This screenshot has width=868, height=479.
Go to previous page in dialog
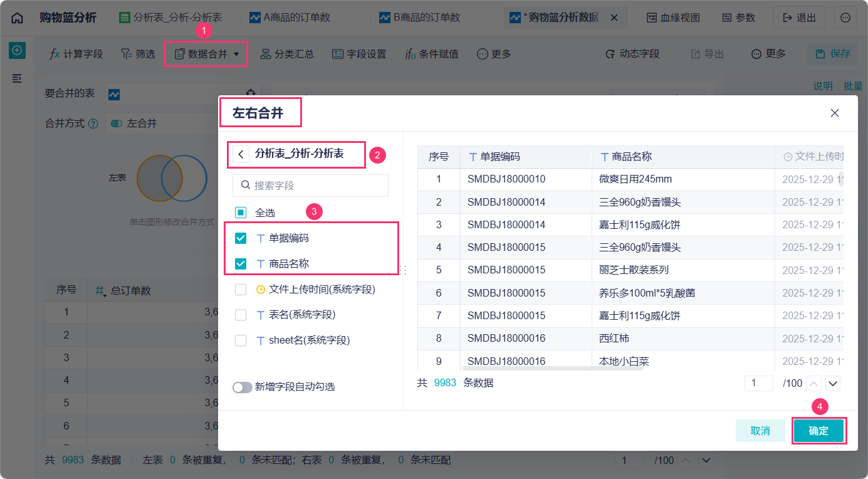[x=813, y=383]
